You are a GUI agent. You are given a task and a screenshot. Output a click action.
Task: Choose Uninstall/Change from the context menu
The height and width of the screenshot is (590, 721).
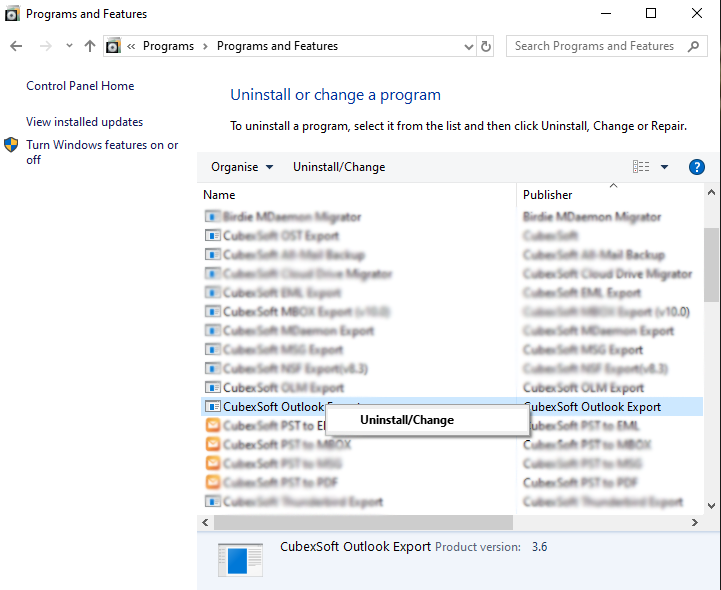click(406, 420)
